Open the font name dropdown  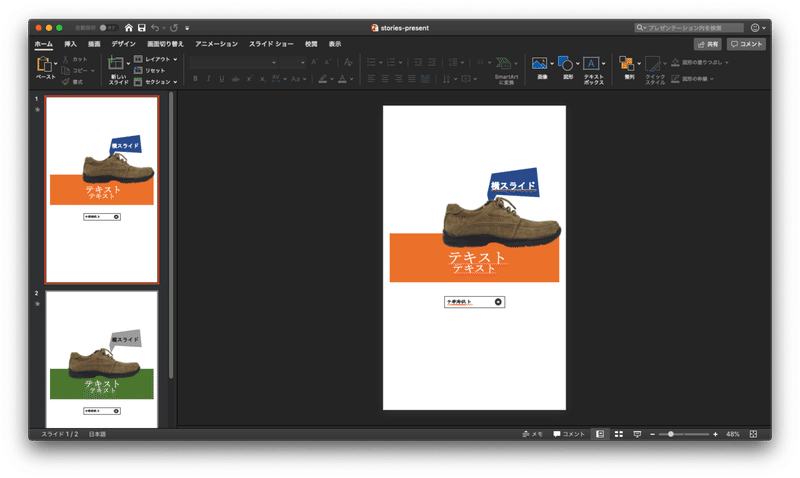[x=273, y=63]
